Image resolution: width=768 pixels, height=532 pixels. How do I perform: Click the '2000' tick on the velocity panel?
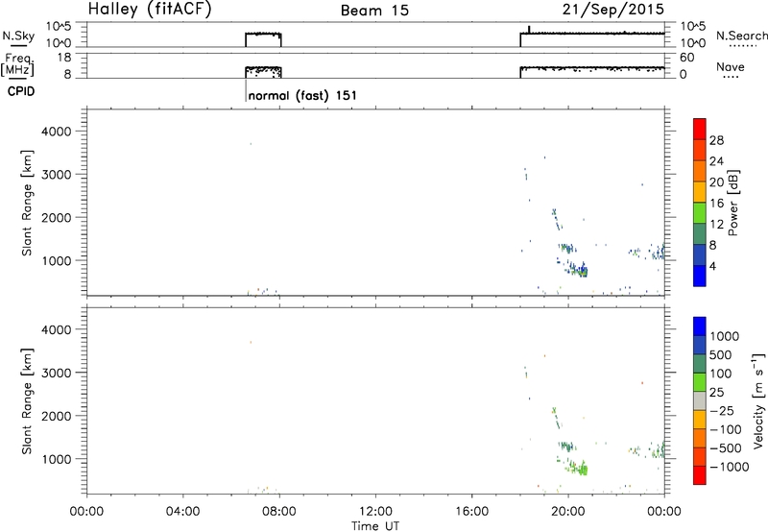coord(57,416)
